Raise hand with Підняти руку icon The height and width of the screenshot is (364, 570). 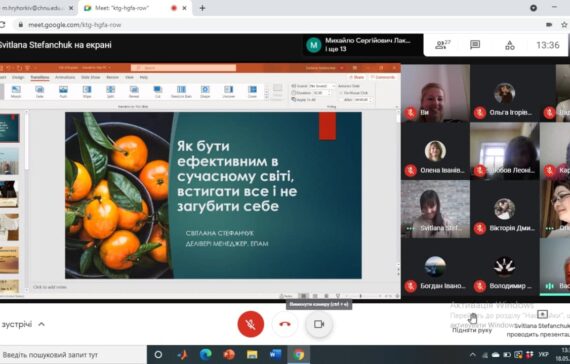tap(472, 319)
